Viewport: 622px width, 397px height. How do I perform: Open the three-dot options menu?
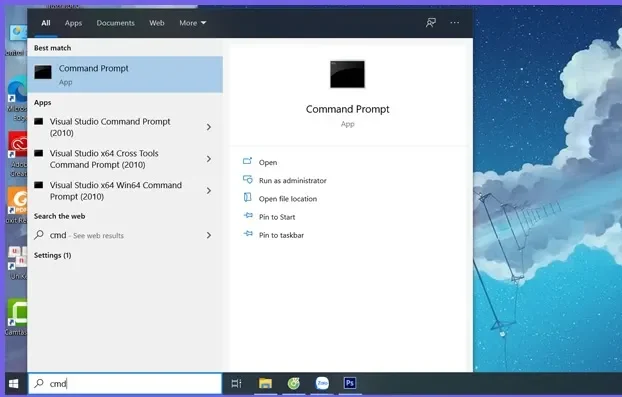(455, 23)
